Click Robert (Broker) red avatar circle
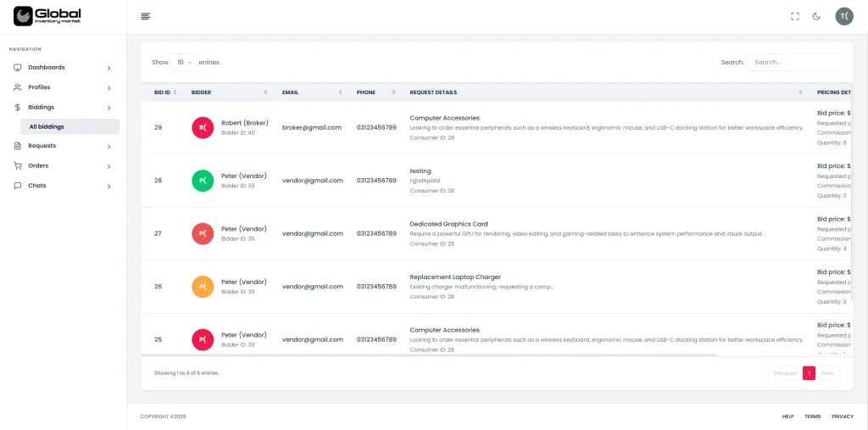The width and height of the screenshot is (868, 430). (203, 128)
